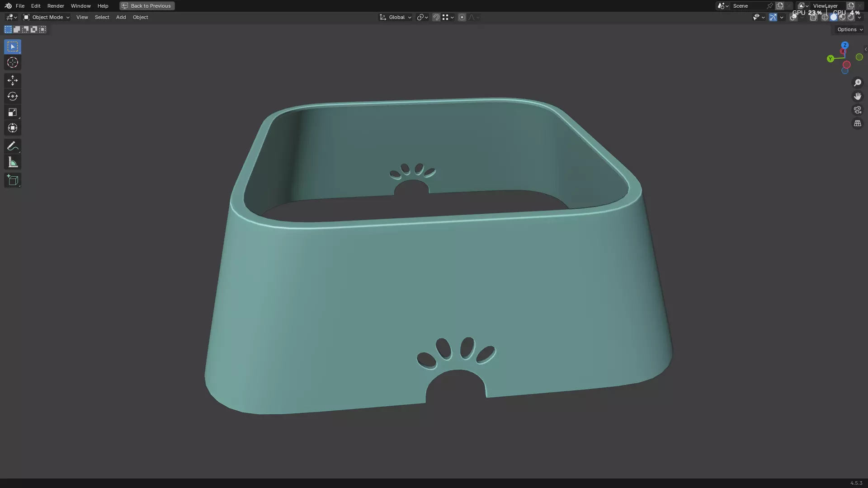Choose the Move tool
Viewport: 868px width, 488px height.
(13, 80)
